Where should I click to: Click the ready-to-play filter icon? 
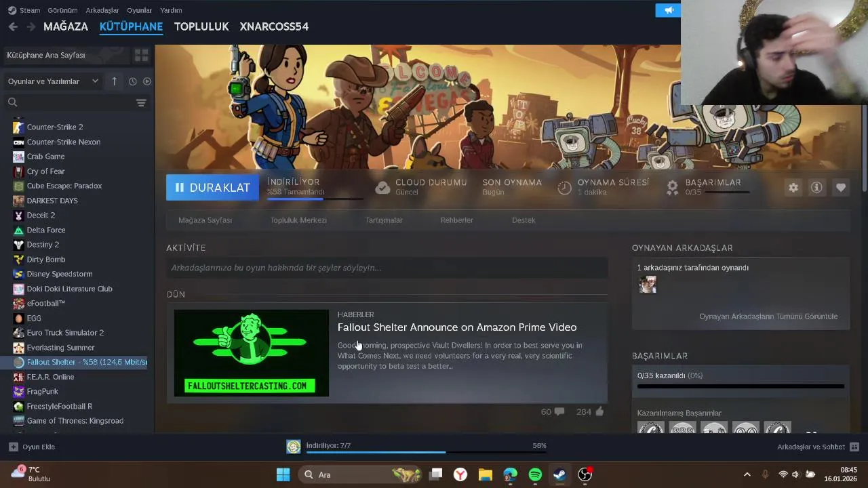click(x=147, y=81)
